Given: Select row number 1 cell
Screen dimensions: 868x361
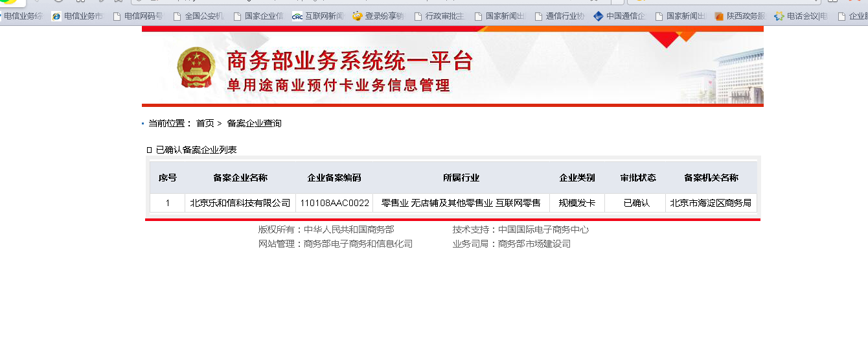Looking at the screenshot, I should click(x=168, y=203).
